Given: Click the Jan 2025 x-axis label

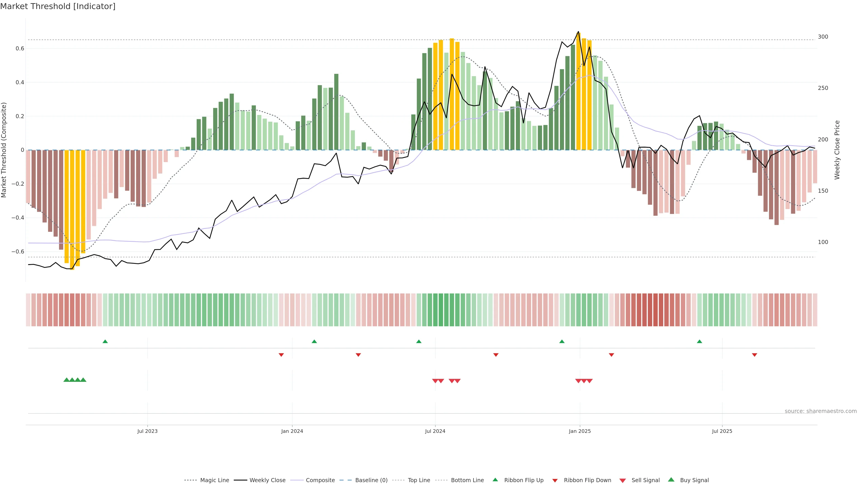Looking at the screenshot, I should 580,431.
